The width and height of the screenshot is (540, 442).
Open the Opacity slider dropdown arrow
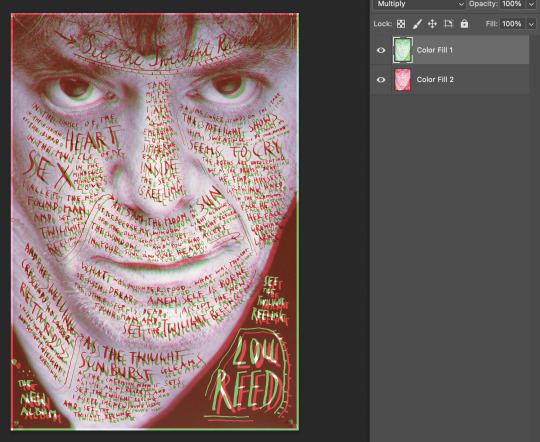[x=531, y=4]
